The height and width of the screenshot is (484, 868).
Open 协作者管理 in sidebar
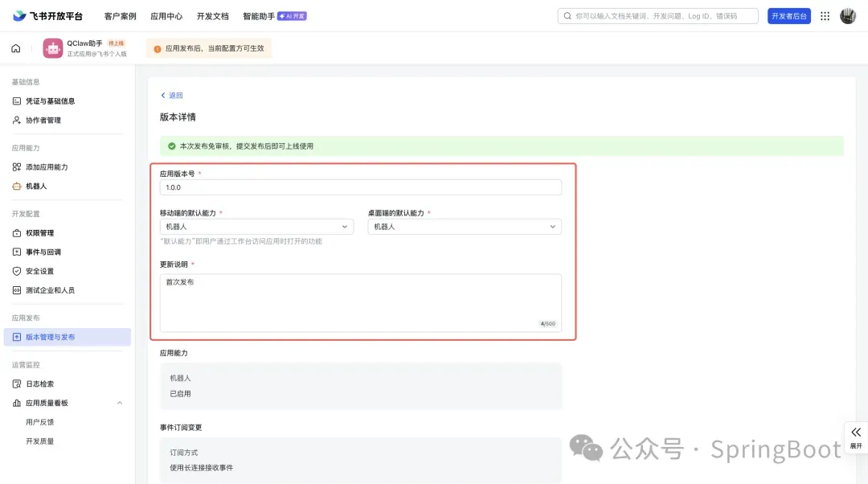click(x=43, y=121)
